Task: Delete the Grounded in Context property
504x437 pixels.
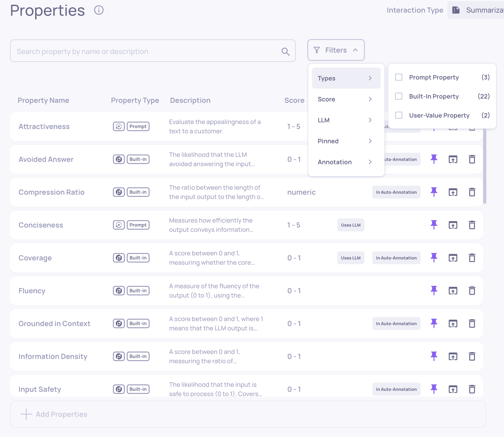Action: coord(472,323)
